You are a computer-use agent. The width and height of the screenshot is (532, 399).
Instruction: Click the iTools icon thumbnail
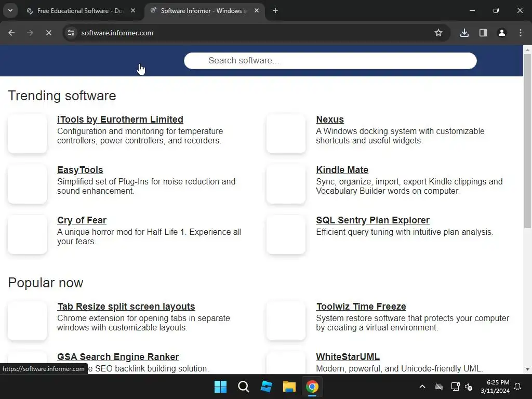point(27,134)
